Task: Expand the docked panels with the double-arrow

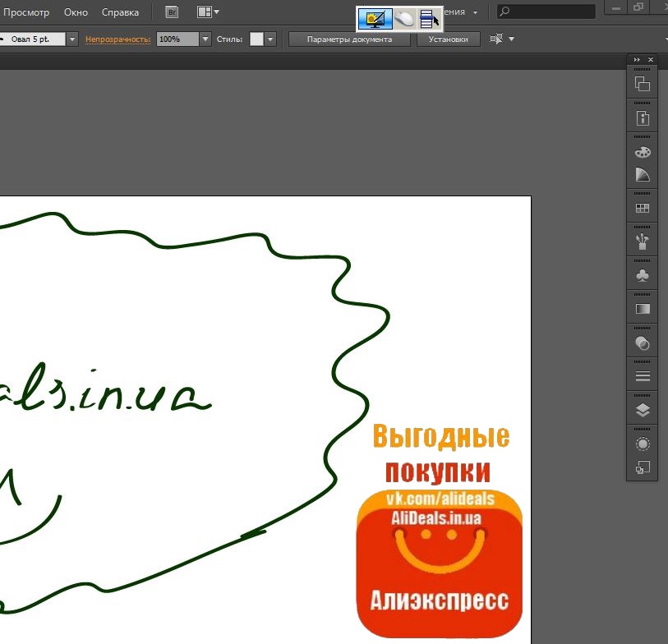Action: point(637,60)
